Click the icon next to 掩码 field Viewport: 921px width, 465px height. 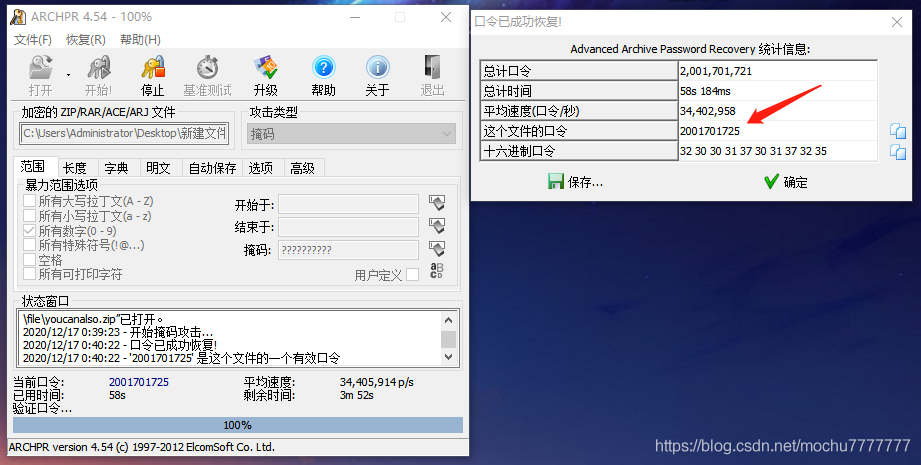pos(436,248)
